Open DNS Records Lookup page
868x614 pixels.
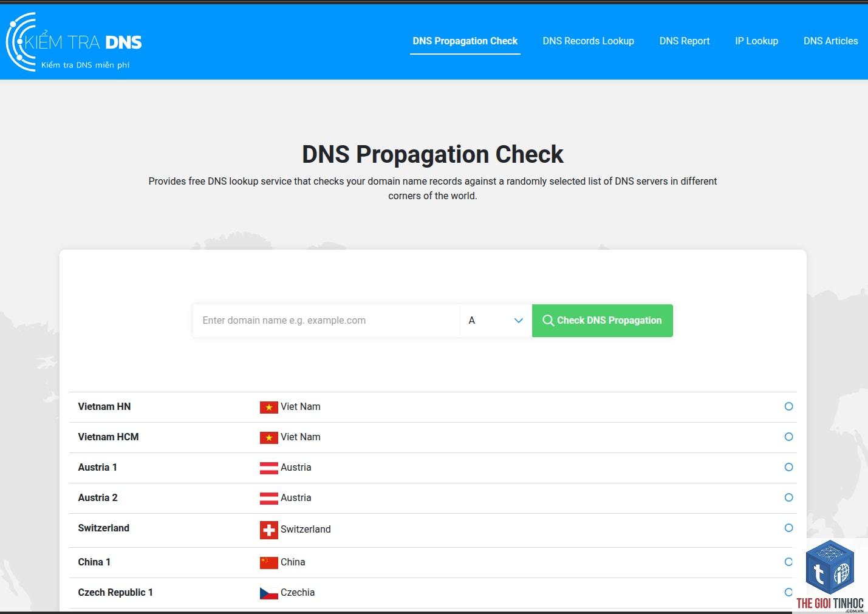588,41
